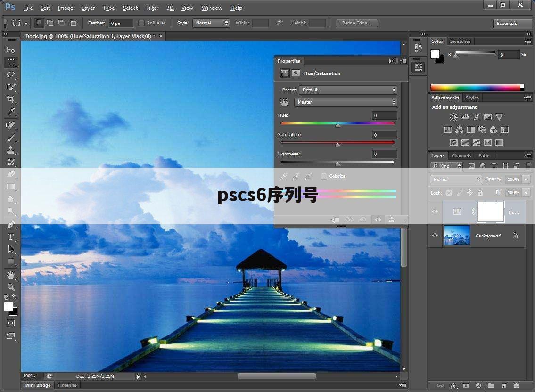Switch to the Timeline tab
Viewport: 535px width, 392px height.
[x=67, y=385]
